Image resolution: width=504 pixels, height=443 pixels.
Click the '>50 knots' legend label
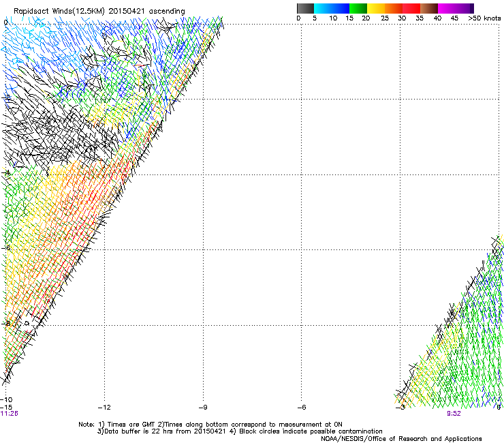click(x=484, y=18)
